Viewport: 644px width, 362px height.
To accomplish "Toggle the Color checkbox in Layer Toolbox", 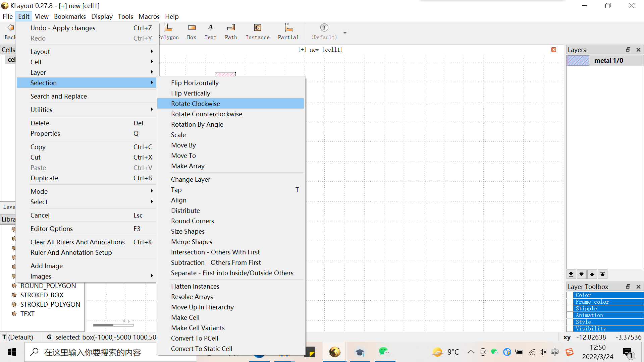I will (570, 295).
